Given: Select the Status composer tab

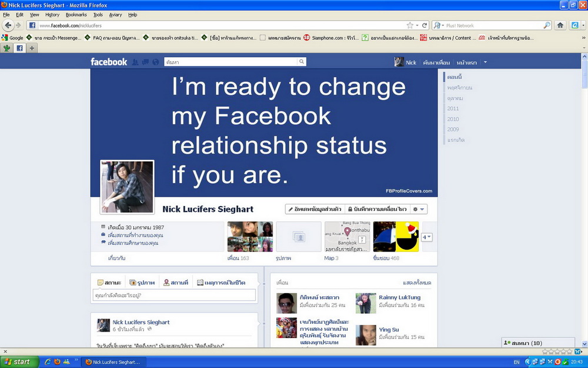Looking at the screenshot, I should coord(109,283).
